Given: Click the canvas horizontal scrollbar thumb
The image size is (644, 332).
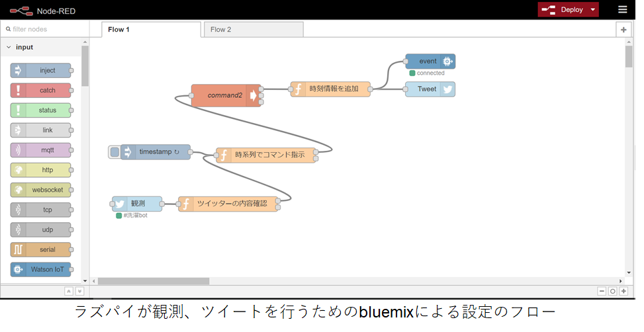Looking at the screenshot, I should (153, 281).
